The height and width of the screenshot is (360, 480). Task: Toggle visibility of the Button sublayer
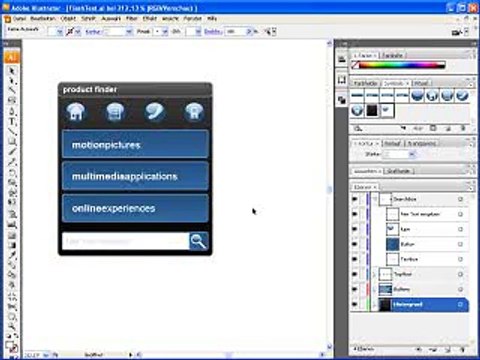pyautogui.click(x=355, y=244)
